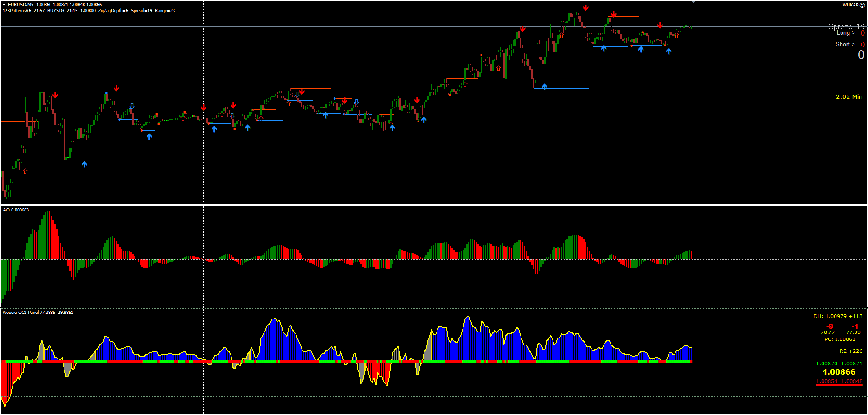868x415 pixels.
Task: Click the small hollow blue down arrow farthest left
Action: (x=132, y=106)
